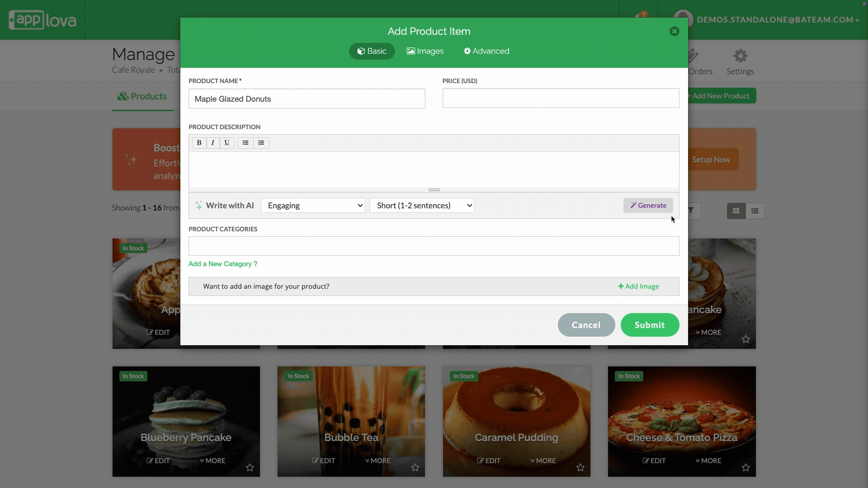Viewport: 868px width, 488px height.
Task: Click the Add a New Category link
Action: pyautogui.click(x=222, y=264)
